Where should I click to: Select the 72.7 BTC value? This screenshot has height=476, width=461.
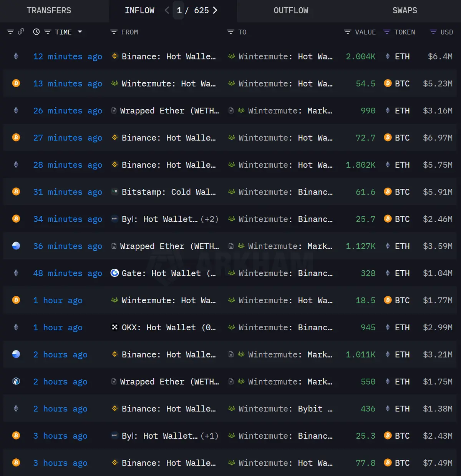tap(365, 138)
